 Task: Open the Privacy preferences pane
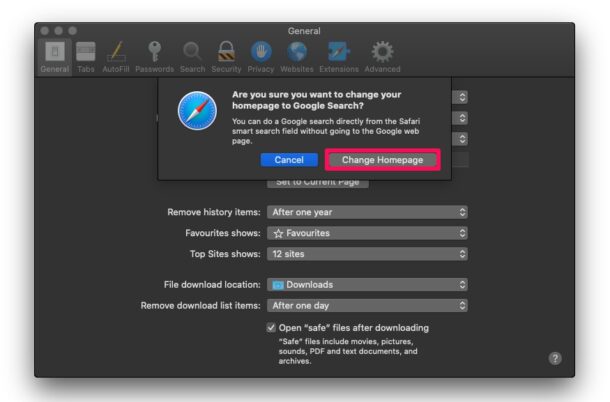(261, 57)
